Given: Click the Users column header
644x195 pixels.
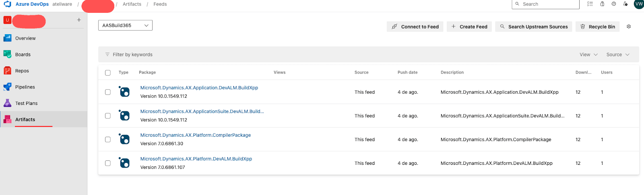Looking at the screenshot, I should pos(607,72).
